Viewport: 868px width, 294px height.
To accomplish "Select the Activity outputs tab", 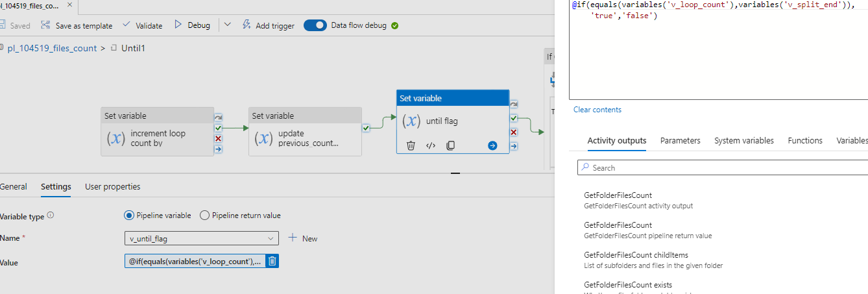I will coord(616,140).
